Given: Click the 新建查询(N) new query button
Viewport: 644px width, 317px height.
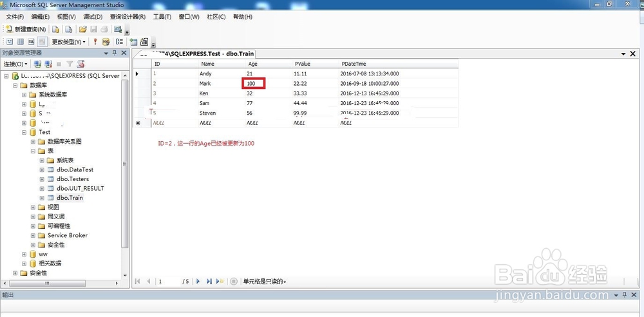Looking at the screenshot, I should [x=26, y=29].
